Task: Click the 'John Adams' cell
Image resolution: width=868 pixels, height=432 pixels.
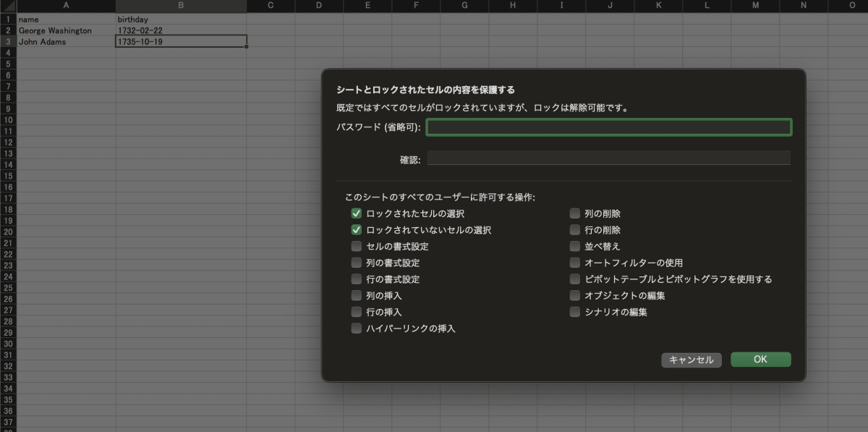Action: 66,42
